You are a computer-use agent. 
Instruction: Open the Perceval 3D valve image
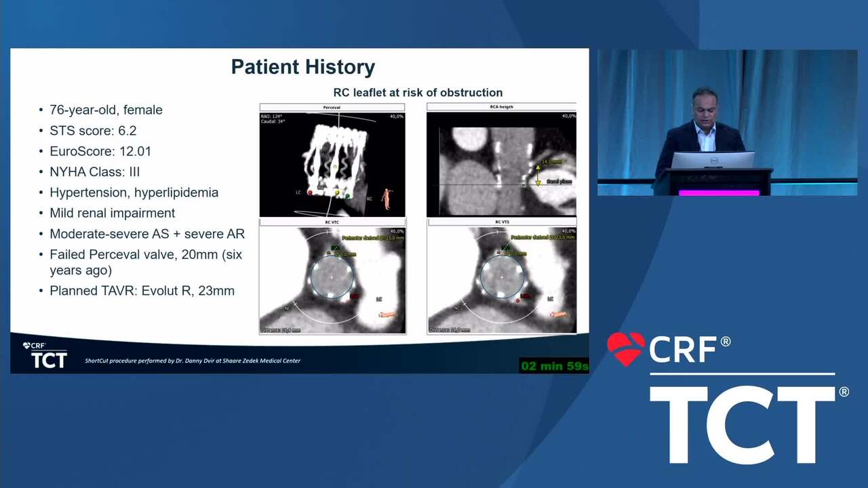332,165
